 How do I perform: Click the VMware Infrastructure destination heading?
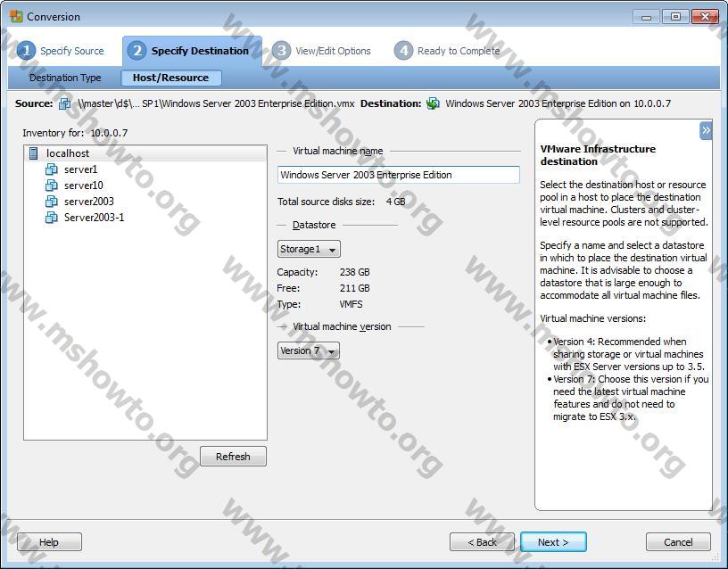tap(598, 155)
